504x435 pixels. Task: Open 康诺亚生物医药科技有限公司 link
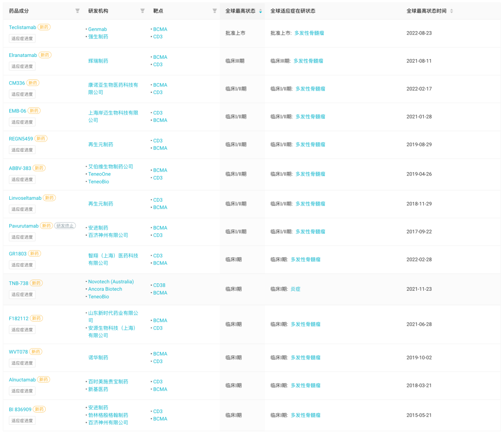click(113, 89)
